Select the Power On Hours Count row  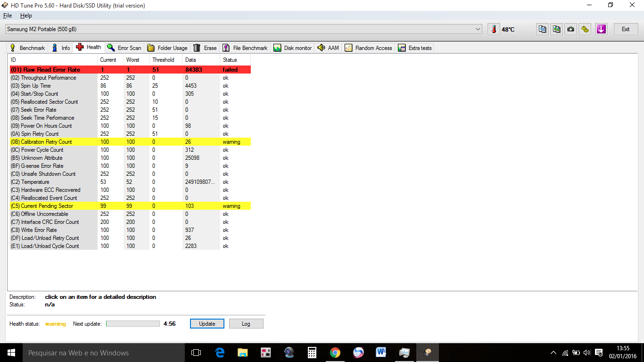tap(130, 126)
